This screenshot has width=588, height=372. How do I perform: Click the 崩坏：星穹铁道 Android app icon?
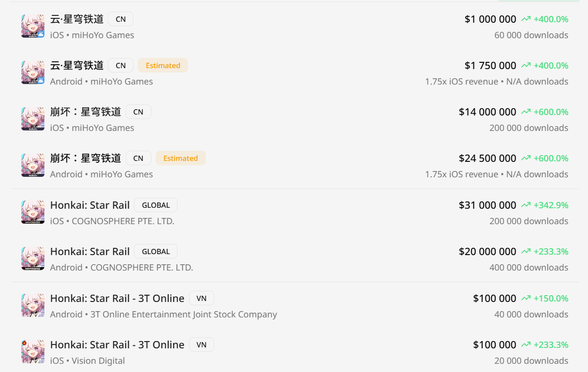(33, 165)
